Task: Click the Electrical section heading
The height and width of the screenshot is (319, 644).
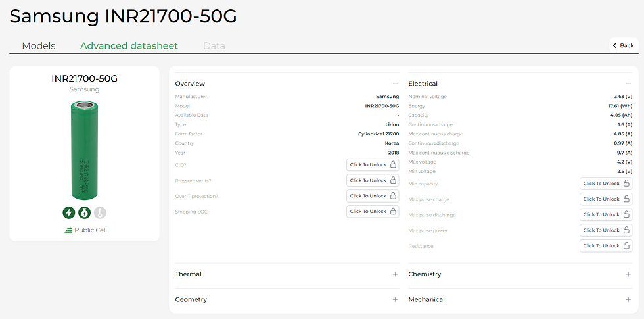Action: pos(423,84)
